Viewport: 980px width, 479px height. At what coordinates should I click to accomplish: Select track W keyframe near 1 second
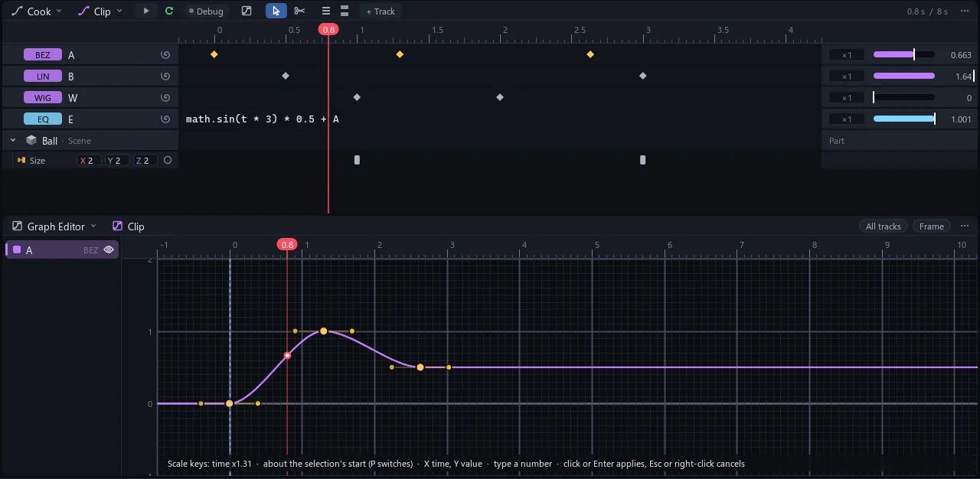(x=357, y=97)
